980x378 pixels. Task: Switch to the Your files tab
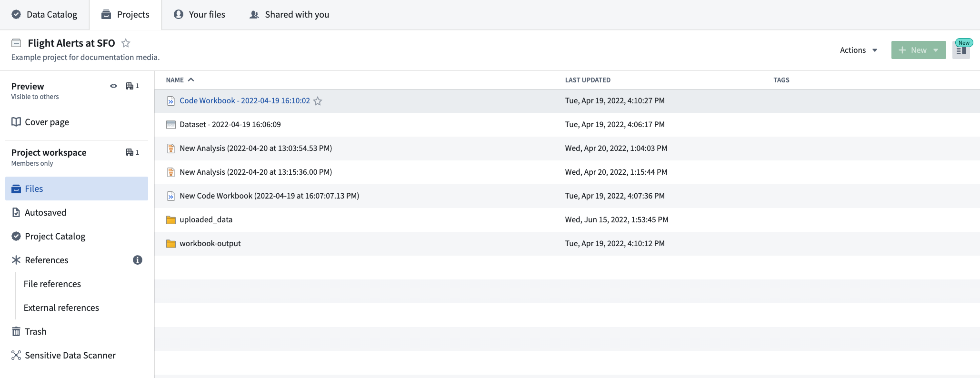[200, 15]
